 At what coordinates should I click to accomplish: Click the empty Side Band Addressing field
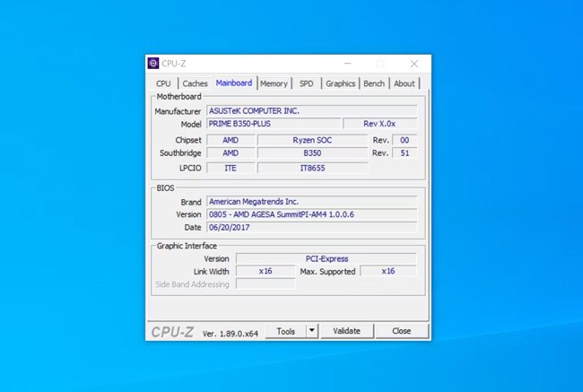265,284
